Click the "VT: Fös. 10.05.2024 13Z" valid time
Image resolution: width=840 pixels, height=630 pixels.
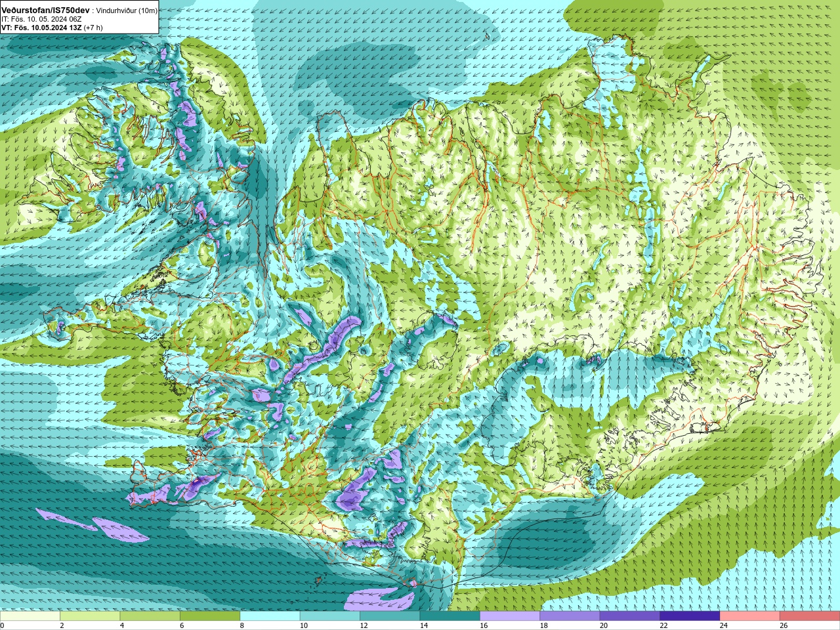click(x=41, y=28)
